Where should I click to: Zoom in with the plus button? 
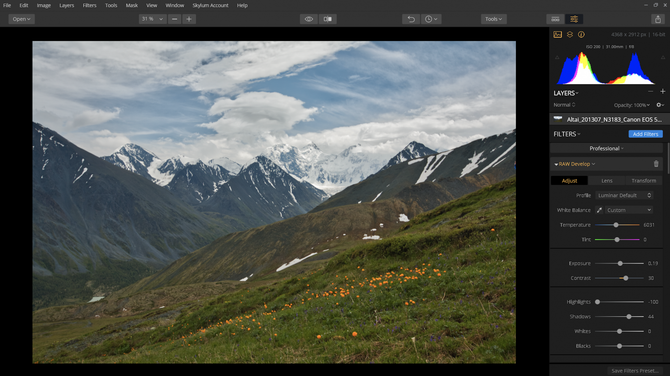(189, 19)
